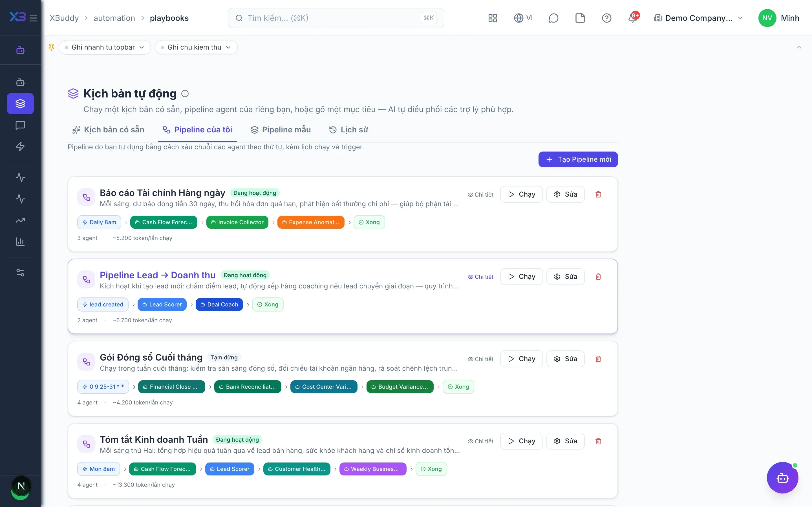The height and width of the screenshot is (507, 812).
Task: Click the Tạo Pipeline mới button
Action: coord(578,159)
